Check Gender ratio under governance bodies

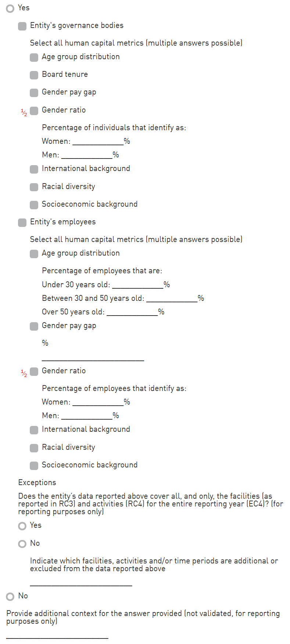coord(34,111)
